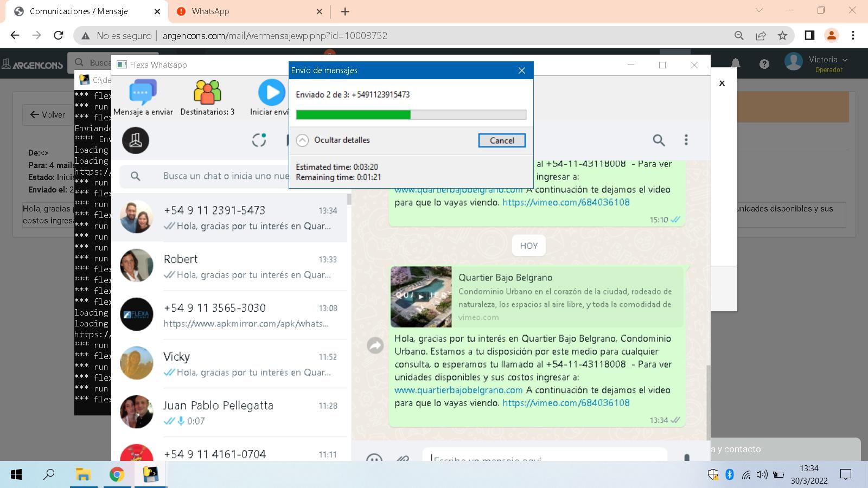
Task: Open Windows Security tray icon
Action: (713, 475)
